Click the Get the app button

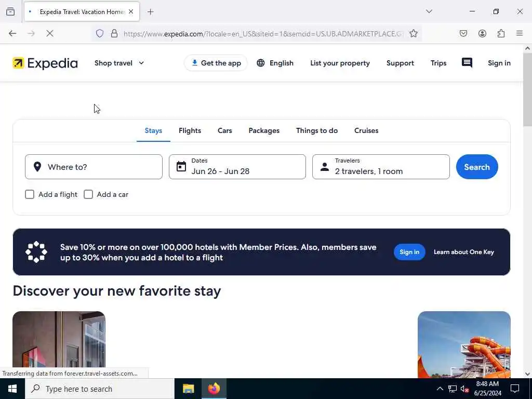(216, 63)
